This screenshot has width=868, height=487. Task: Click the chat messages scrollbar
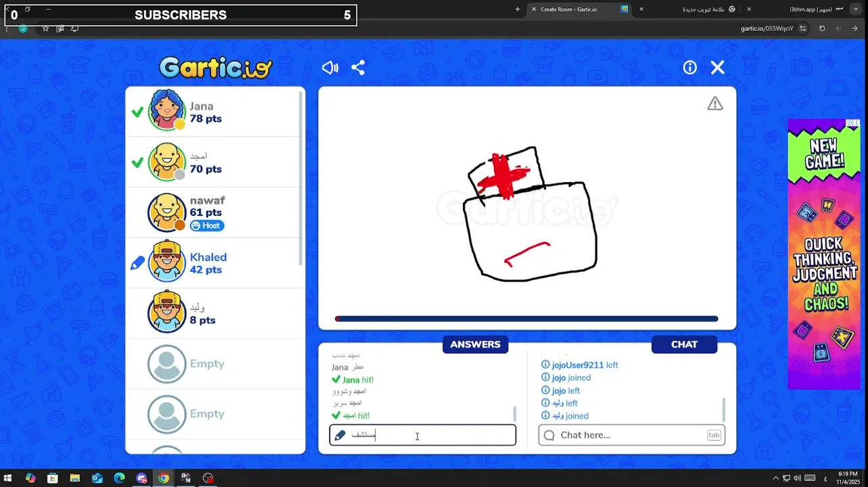(724, 409)
